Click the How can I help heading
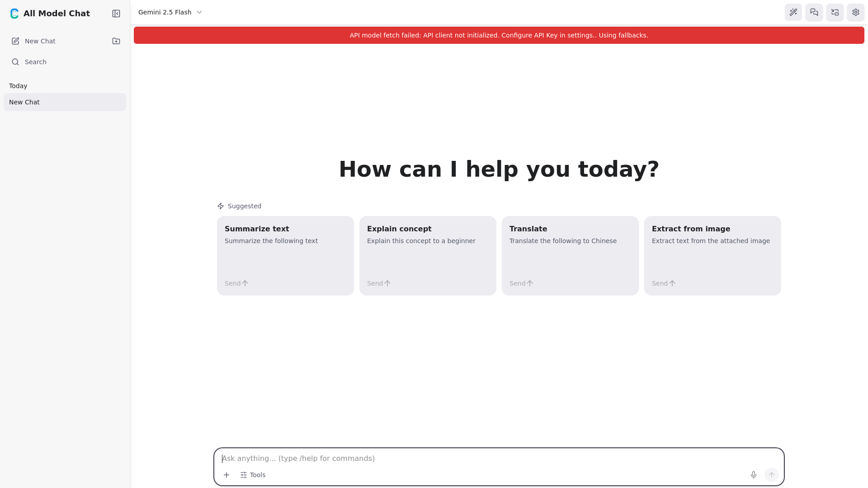Viewport: 868px width, 488px height. pyautogui.click(x=499, y=169)
